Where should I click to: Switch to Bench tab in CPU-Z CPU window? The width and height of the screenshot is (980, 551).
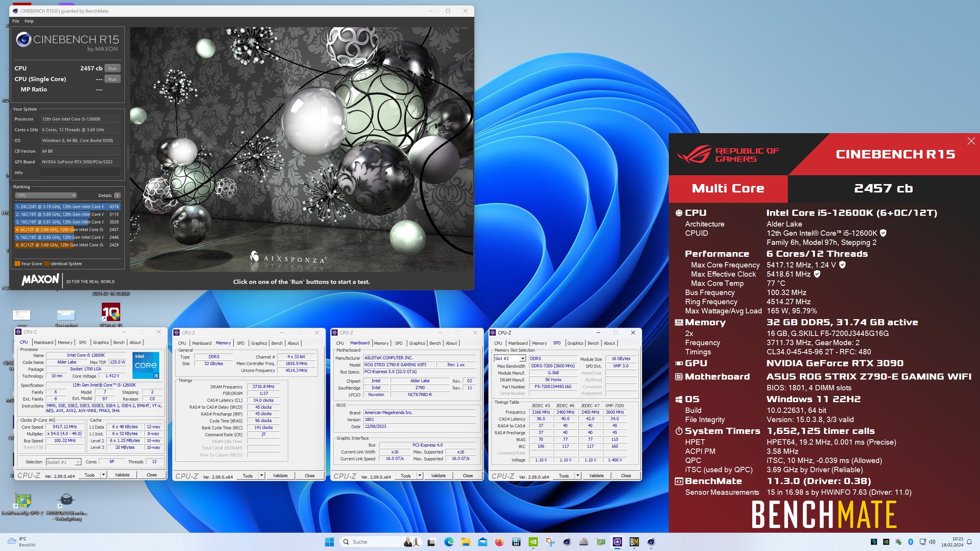(x=119, y=342)
